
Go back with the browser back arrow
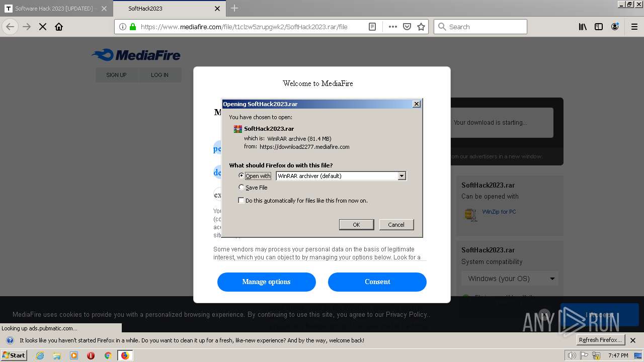point(10,27)
